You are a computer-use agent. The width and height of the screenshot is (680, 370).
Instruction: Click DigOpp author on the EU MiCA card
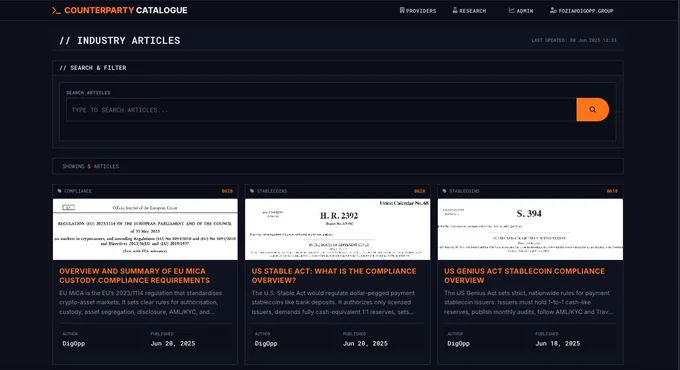74,344
